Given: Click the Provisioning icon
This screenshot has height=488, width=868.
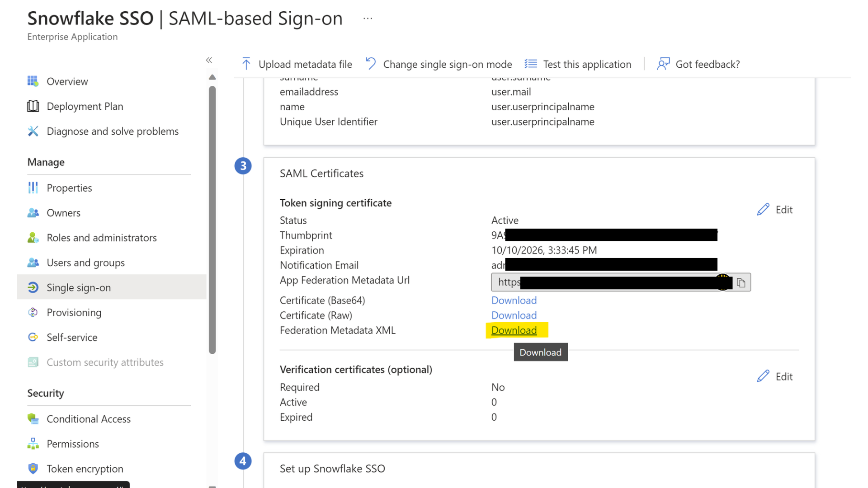Looking at the screenshot, I should coord(33,312).
